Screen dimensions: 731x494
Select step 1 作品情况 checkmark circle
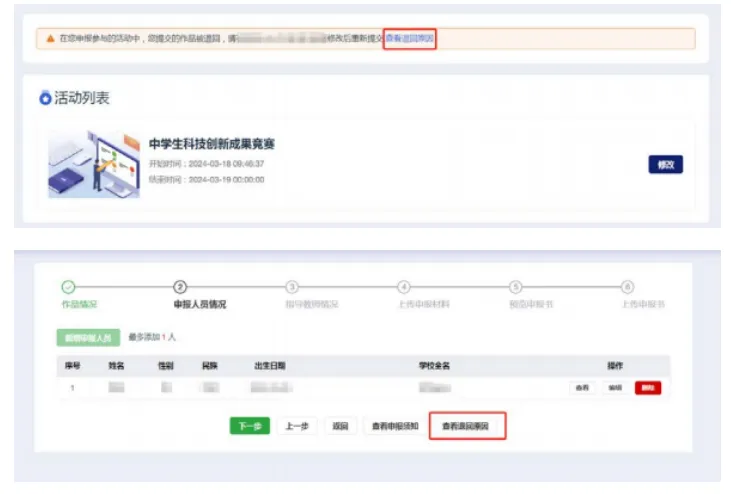68,287
